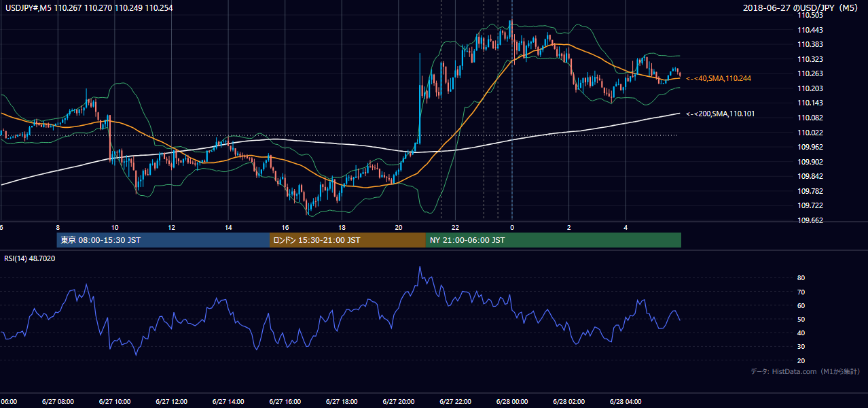The width and height of the screenshot is (868, 408).
Task: Click the 6/27 16:00 time label
Action: pyautogui.click(x=285, y=402)
